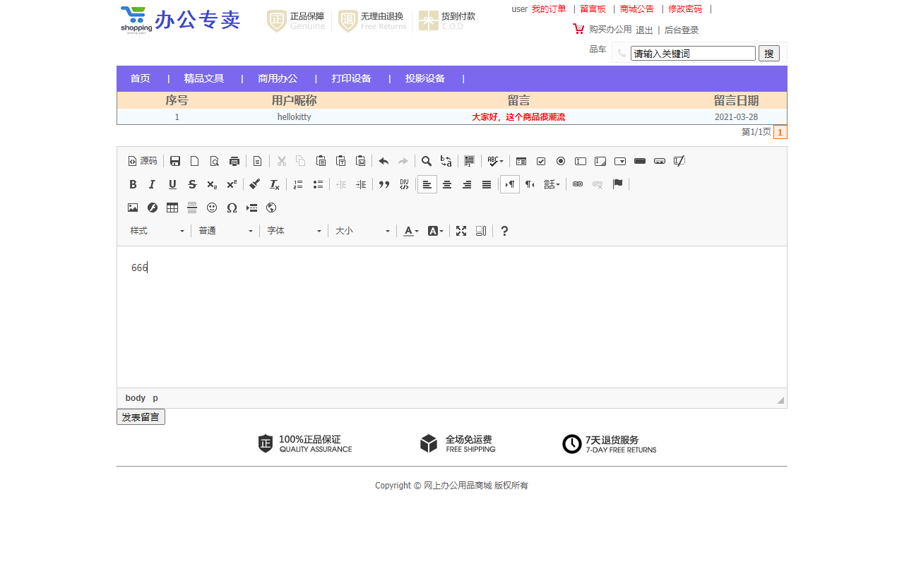The width and height of the screenshot is (909, 588).
Task: Open the find and replace search tool
Action: click(426, 161)
